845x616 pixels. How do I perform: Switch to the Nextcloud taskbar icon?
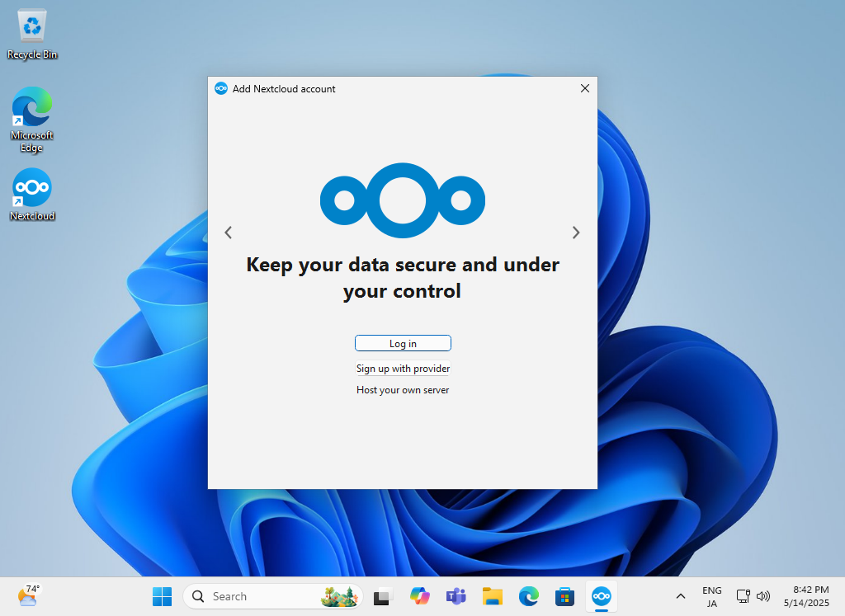point(601,596)
